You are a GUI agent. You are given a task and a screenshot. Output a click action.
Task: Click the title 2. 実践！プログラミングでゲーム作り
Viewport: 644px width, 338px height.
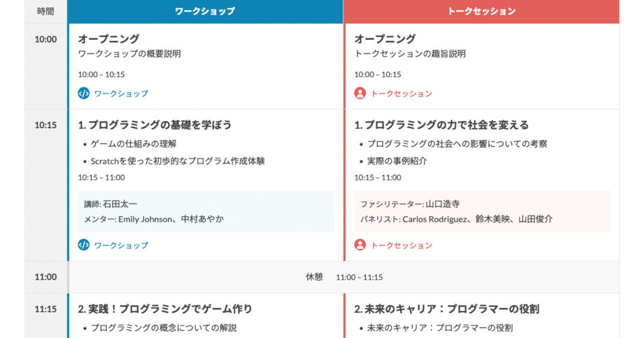(165, 309)
